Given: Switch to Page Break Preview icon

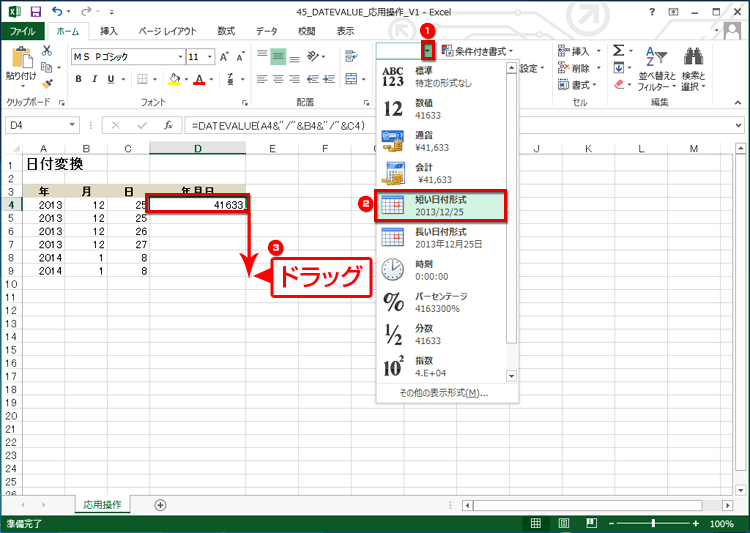Looking at the screenshot, I should coord(592,523).
